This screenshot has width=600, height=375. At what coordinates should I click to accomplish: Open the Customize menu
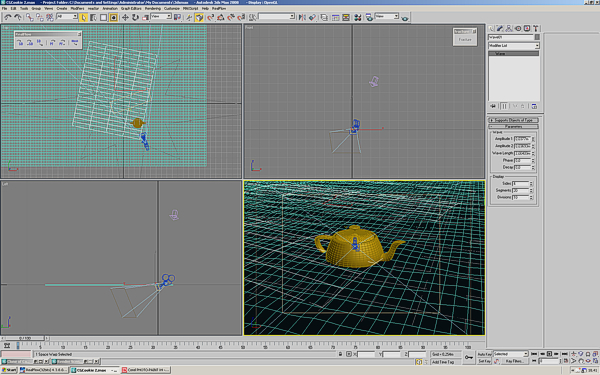coord(171,8)
